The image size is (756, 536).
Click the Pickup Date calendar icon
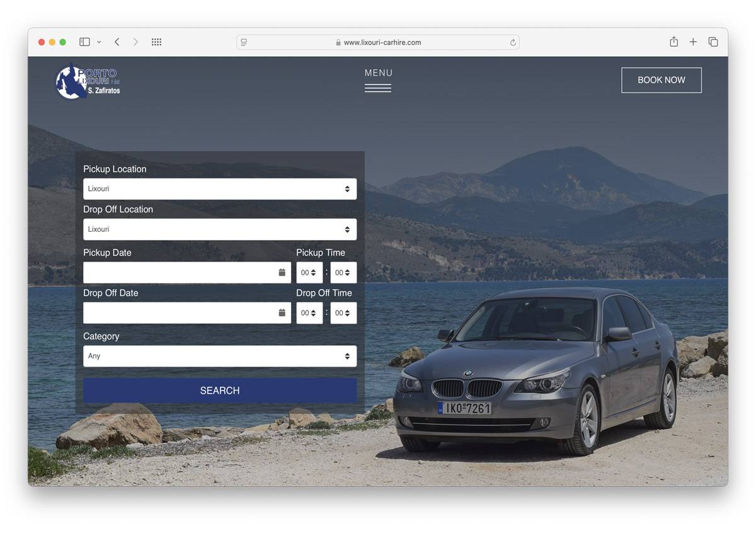point(282,273)
